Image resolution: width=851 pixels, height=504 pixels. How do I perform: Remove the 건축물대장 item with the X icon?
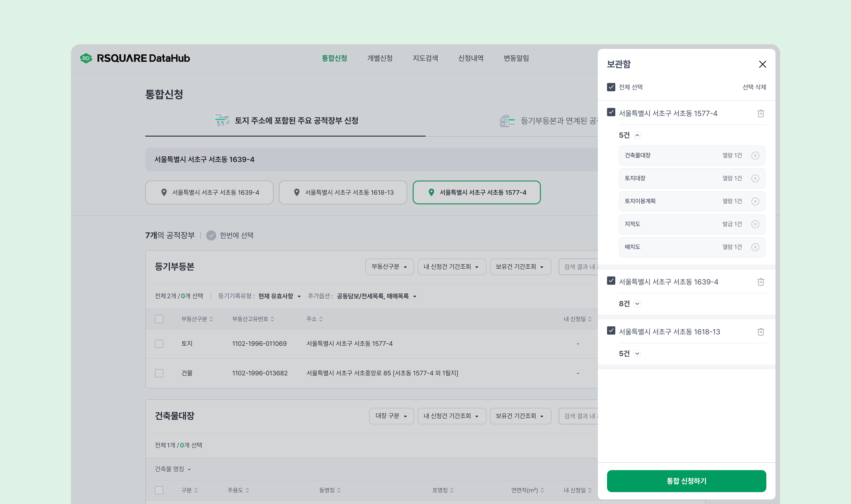(755, 156)
